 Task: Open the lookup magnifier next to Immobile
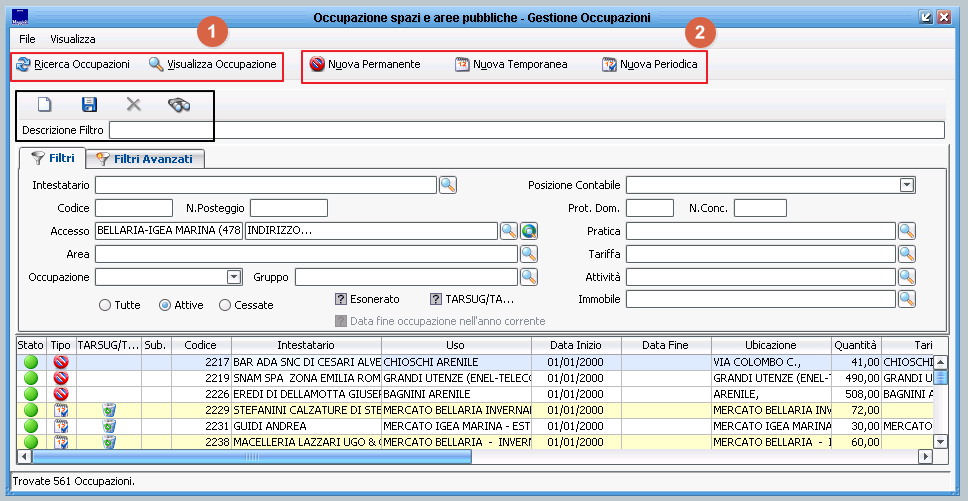point(907,299)
